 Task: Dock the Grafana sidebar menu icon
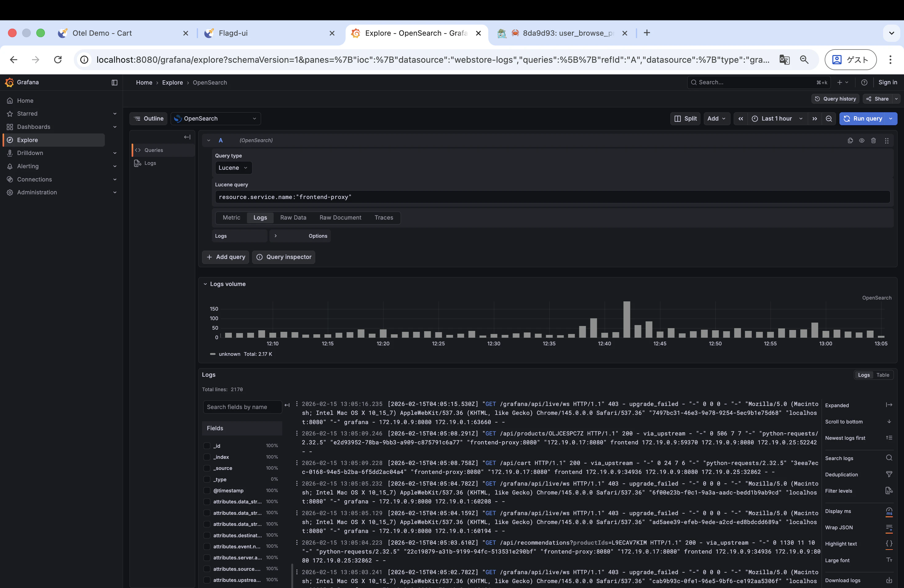click(x=114, y=82)
